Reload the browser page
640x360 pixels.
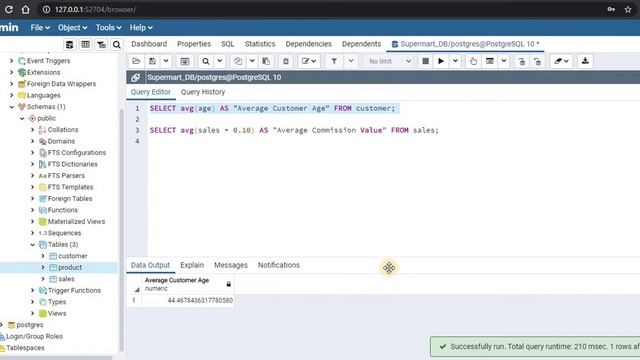pos(9,9)
